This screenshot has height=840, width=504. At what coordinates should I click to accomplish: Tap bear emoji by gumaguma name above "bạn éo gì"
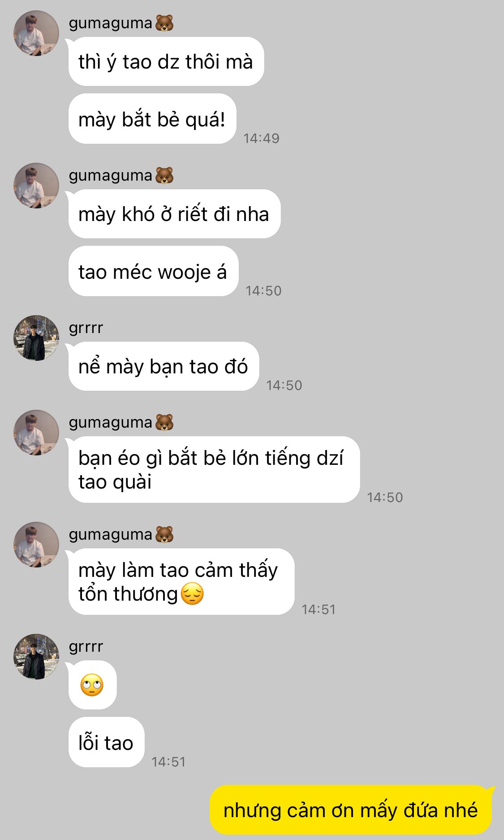[x=164, y=422]
